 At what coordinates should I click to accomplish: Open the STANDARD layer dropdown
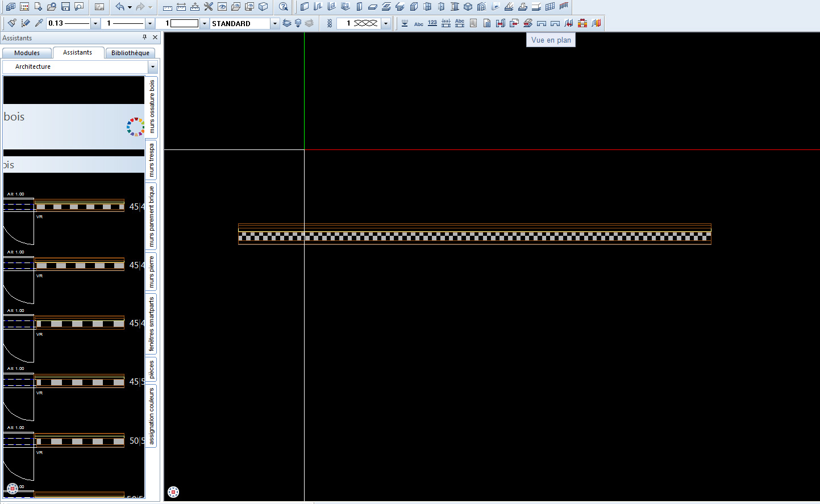coord(275,23)
